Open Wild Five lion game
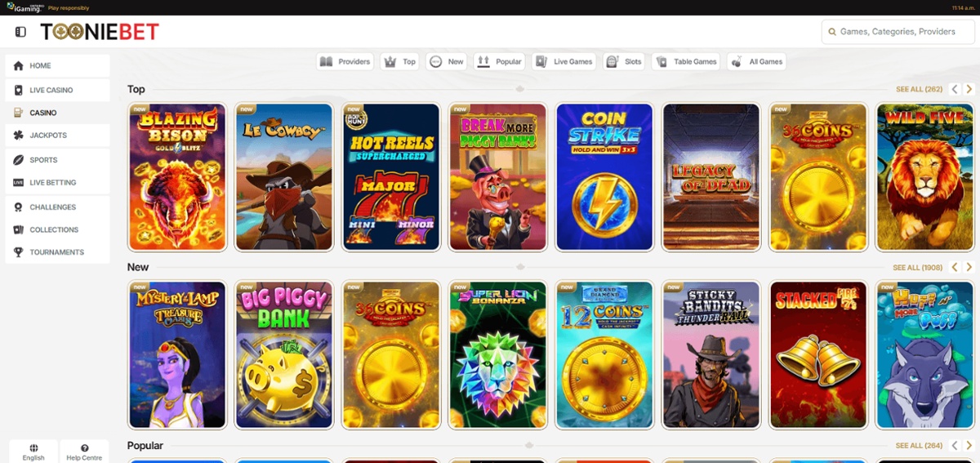The width and height of the screenshot is (980, 463). [x=925, y=176]
